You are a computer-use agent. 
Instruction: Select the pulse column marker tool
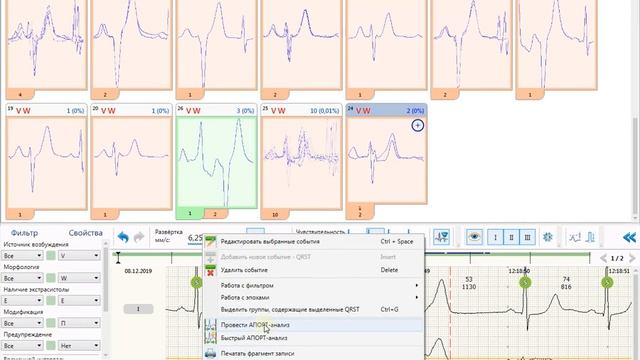coord(590,237)
